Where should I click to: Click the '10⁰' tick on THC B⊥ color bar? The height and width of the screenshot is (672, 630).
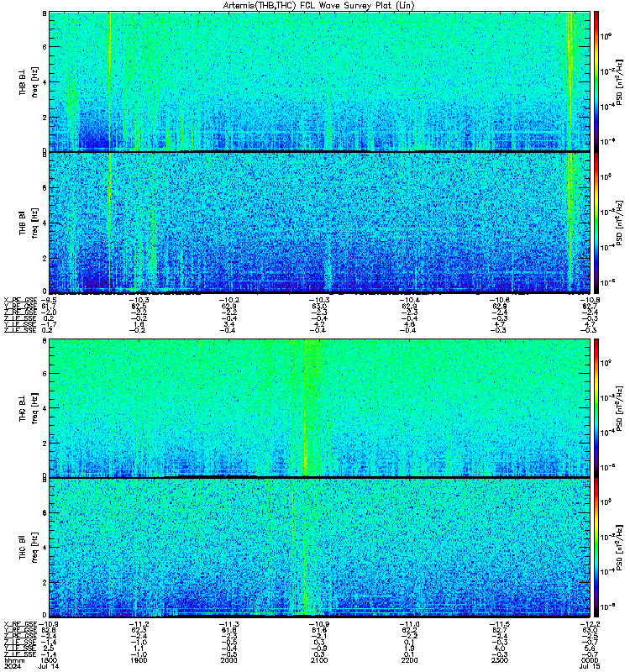coord(606,363)
